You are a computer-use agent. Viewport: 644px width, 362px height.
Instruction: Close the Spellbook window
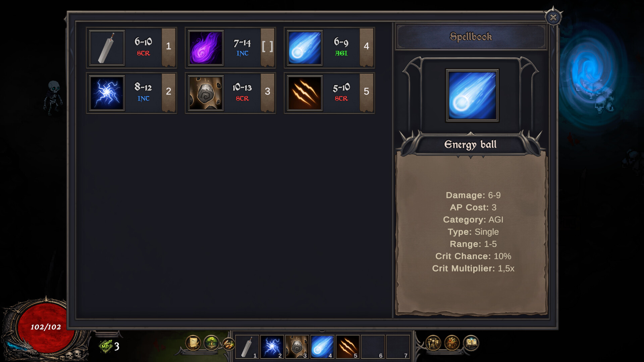[553, 17]
